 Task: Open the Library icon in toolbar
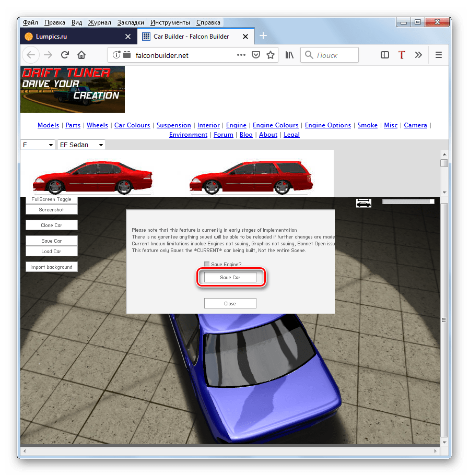point(289,55)
